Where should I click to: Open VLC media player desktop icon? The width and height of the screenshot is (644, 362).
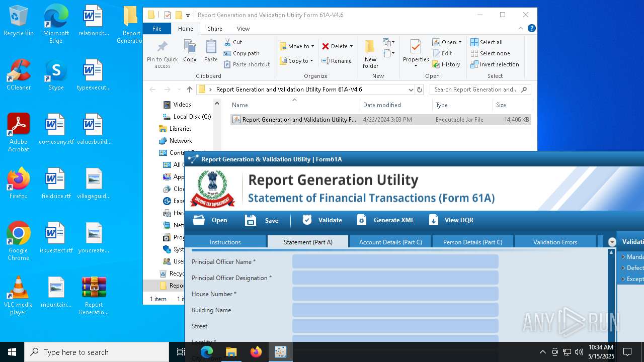(x=19, y=296)
